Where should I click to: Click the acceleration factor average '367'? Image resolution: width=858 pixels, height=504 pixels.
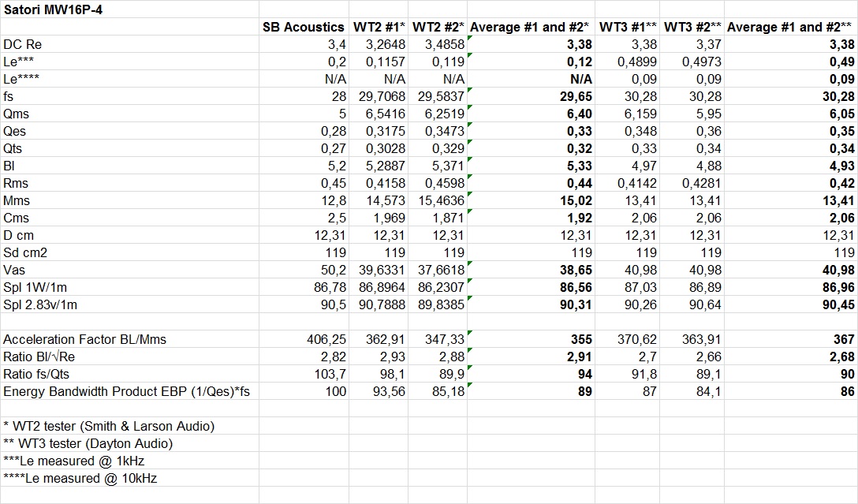[x=845, y=340]
